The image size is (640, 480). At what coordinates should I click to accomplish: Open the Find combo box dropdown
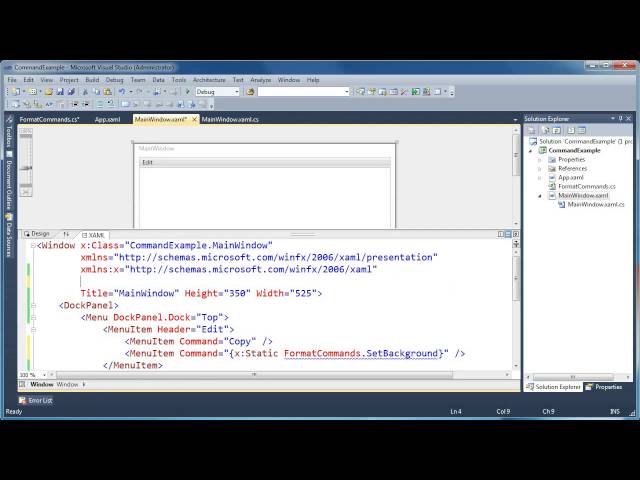(x=347, y=92)
